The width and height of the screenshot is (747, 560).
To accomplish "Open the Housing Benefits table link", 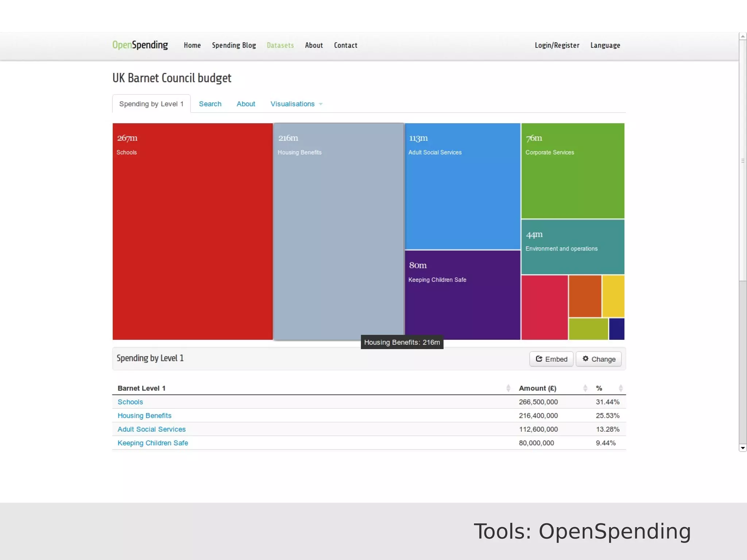I will (144, 416).
